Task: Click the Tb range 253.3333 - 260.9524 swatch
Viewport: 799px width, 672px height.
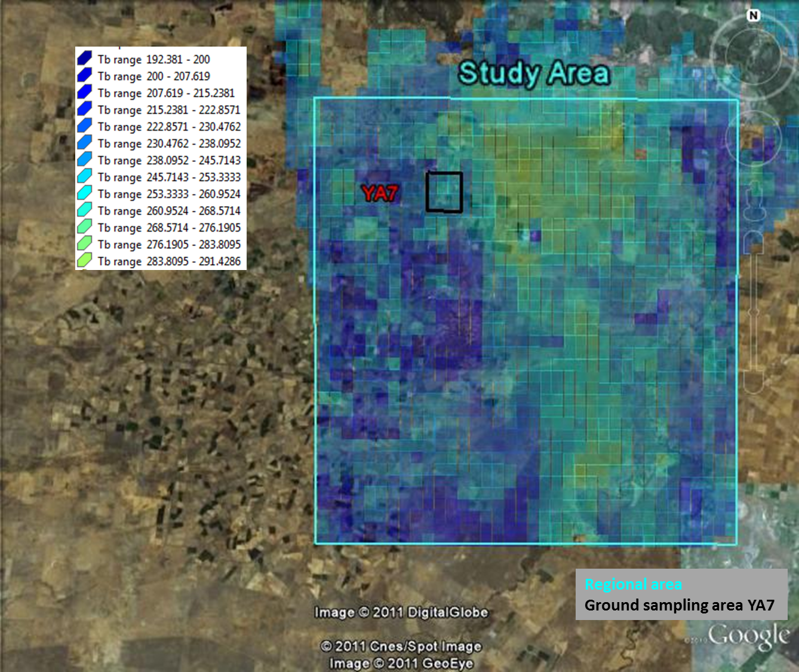Action: pyautogui.click(x=84, y=193)
